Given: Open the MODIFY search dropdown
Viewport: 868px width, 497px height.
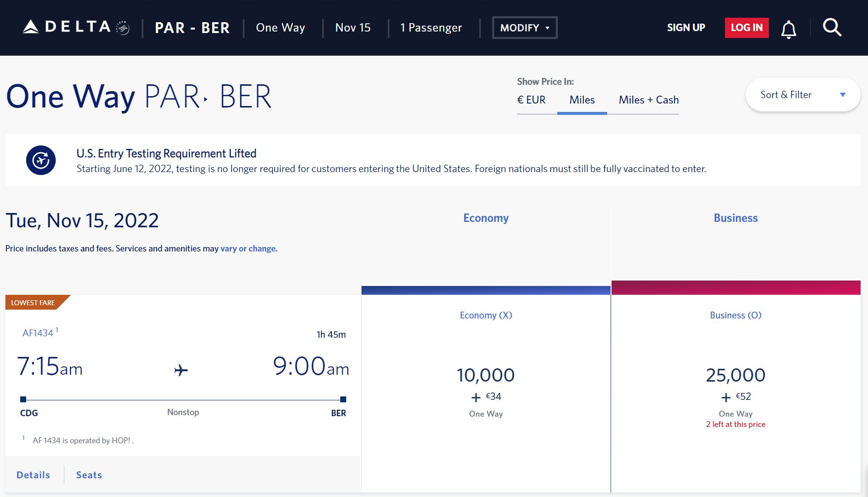Looking at the screenshot, I should pyautogui.click(x=525, y=28).
